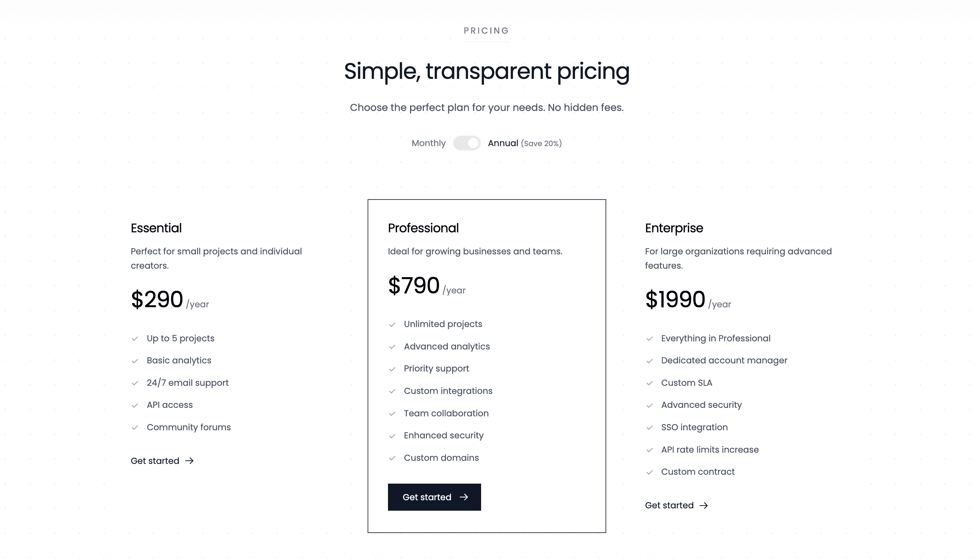Image resolution: width=980 pixels, height=559 pixels.
Task: Click the checkmark next to SSO integration
Action: 650,428
